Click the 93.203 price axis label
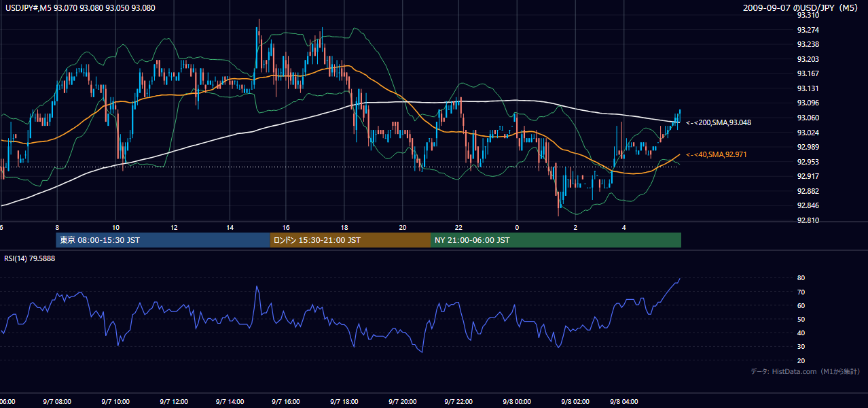Screen dimensions: 868x408 click(808, 59)
